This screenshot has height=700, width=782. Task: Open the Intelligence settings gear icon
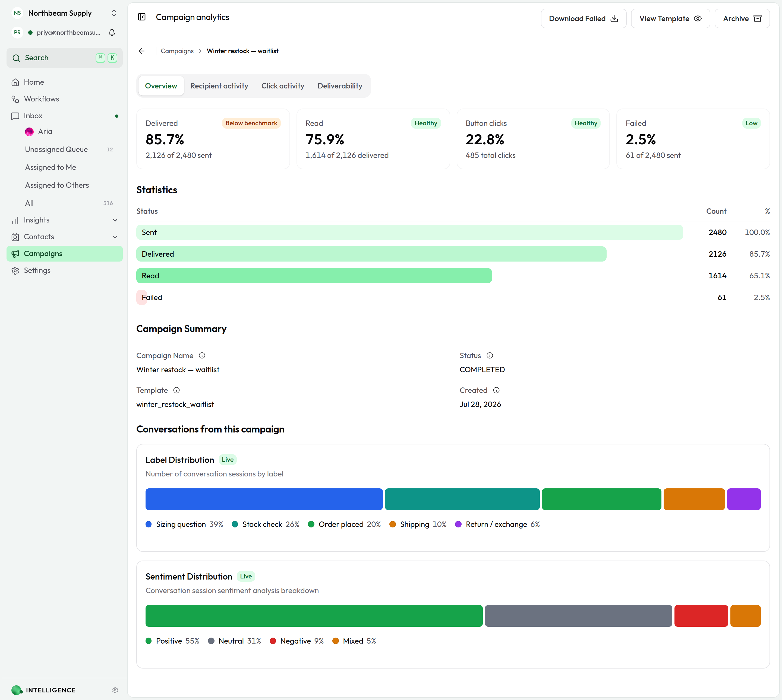click(115, 690)
